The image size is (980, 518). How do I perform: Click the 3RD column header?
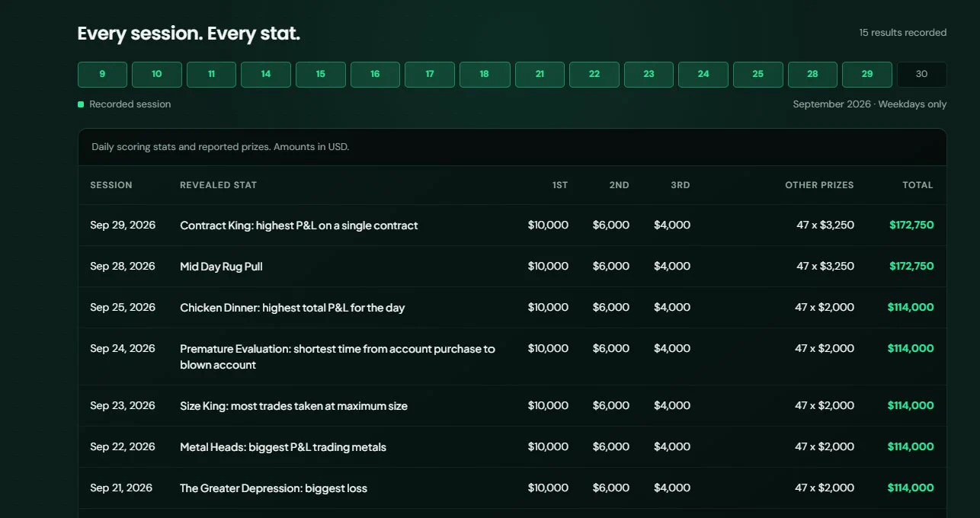[681, 185]
